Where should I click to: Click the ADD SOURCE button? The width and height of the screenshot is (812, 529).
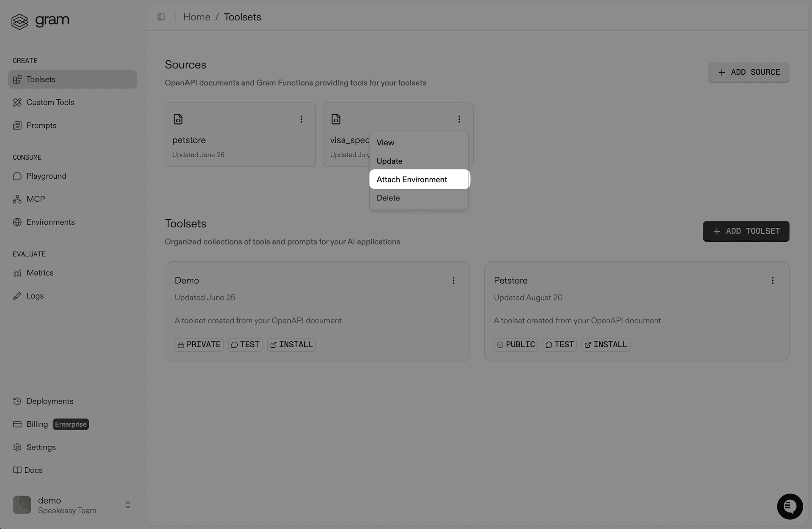748,72
